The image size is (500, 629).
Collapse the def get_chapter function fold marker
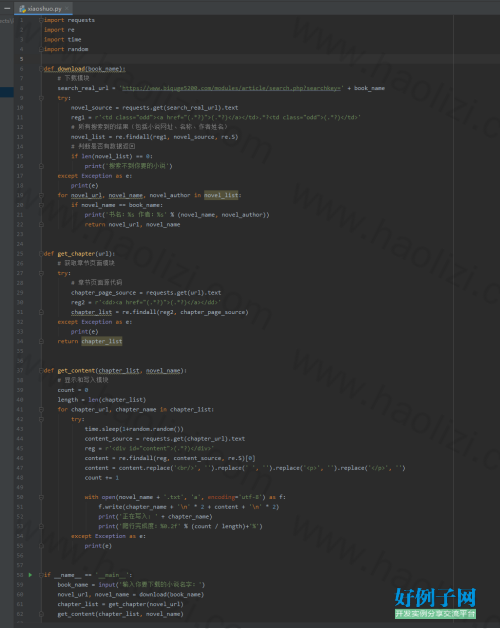(41, 254)
